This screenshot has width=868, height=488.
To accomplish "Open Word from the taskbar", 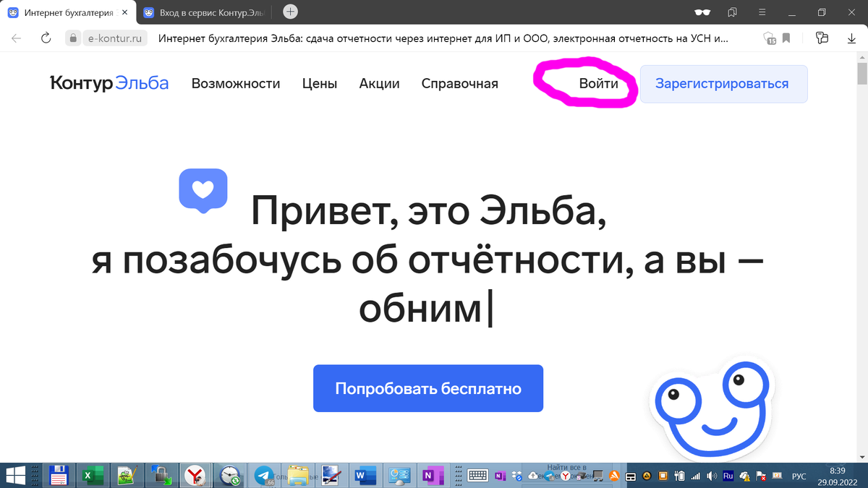I will point(366,475).
